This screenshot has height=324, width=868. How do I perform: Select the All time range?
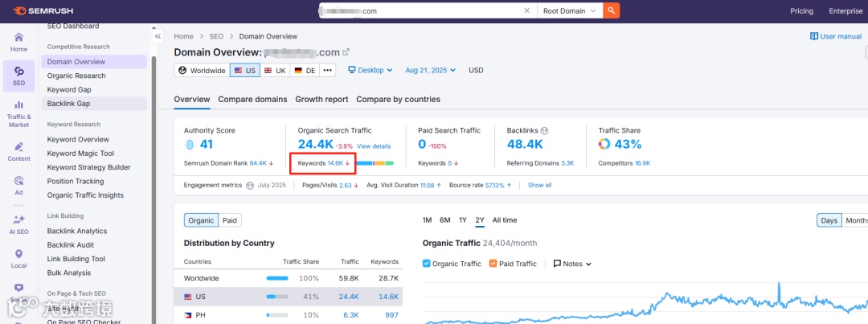click(504, 219)
